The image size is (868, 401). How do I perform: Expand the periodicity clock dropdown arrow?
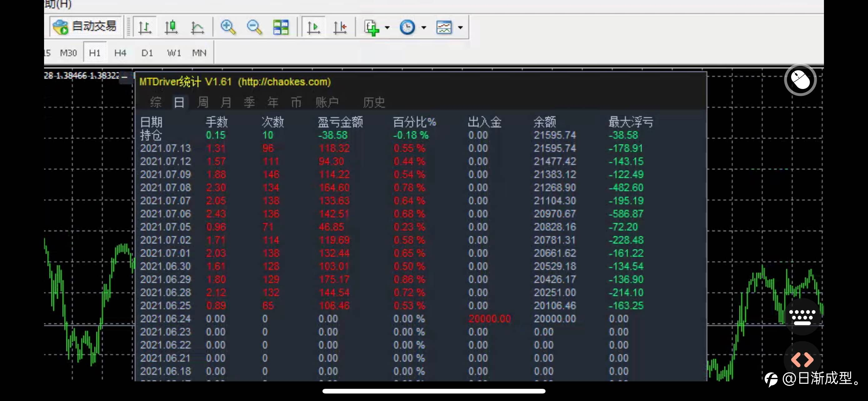click(424, 27)
